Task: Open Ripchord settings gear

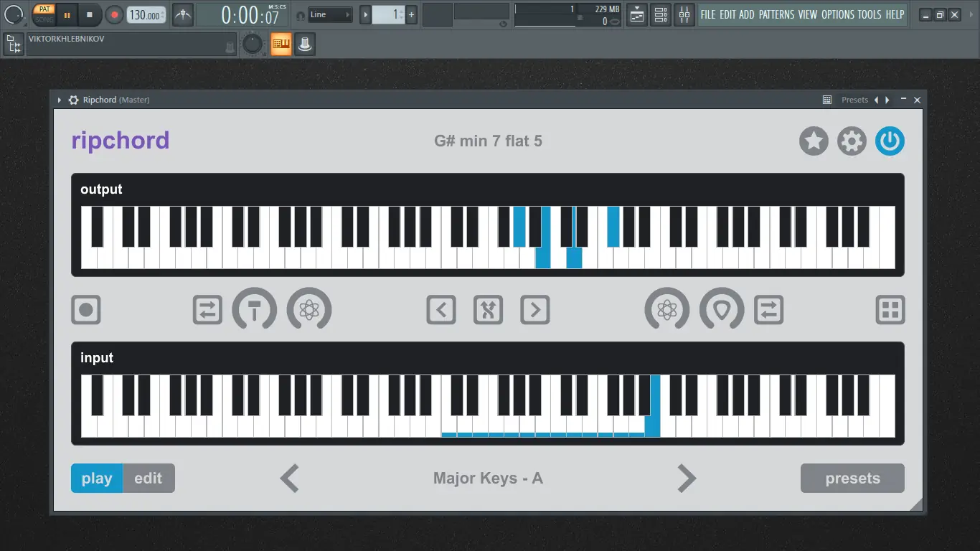Action: click(852, 141)
